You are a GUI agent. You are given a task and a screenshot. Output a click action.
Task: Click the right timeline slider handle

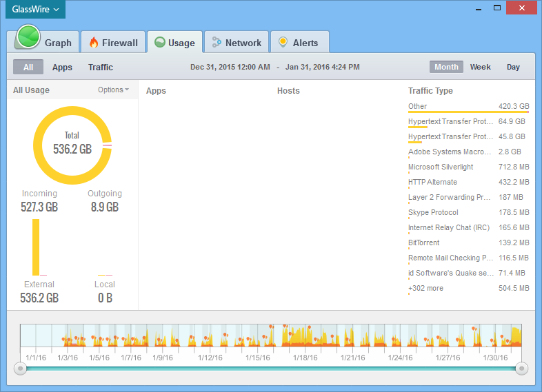521,369
